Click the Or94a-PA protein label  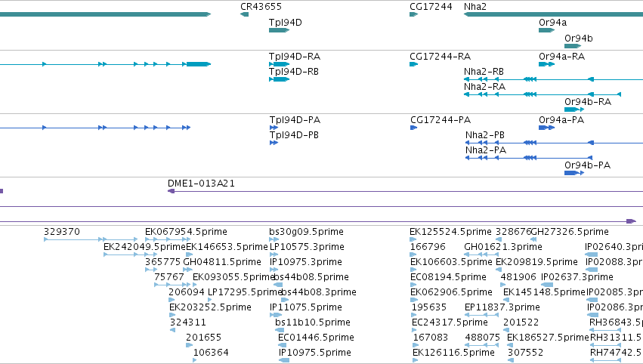(x=561, y=119)
